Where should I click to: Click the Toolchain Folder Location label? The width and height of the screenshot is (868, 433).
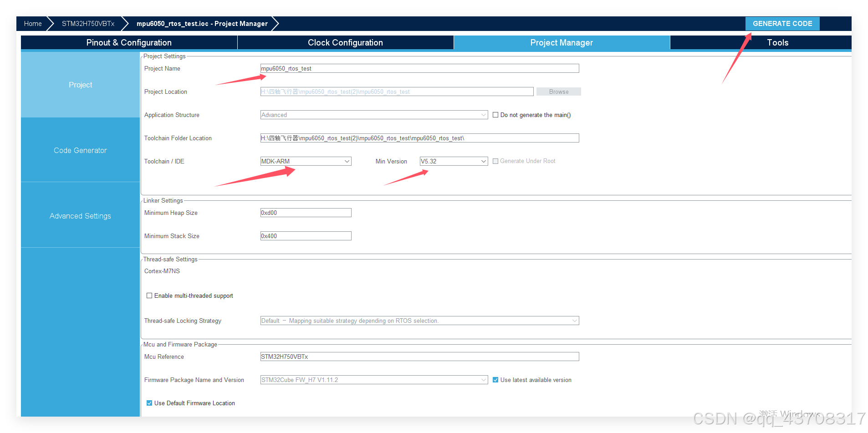pyautogui.click(x=178, y=138)
